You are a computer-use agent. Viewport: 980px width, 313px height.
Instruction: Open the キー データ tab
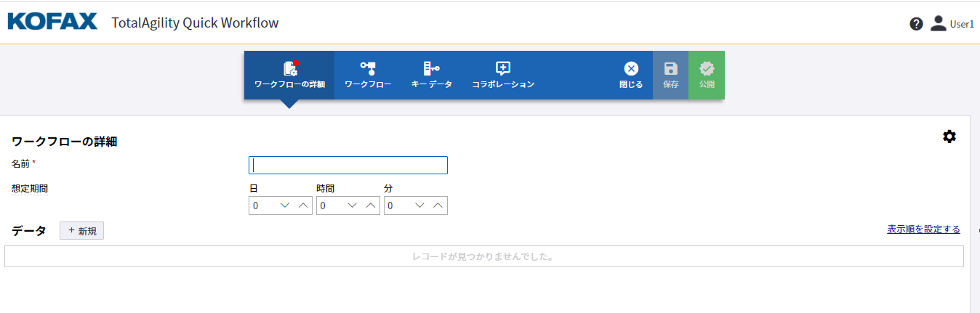431,76
